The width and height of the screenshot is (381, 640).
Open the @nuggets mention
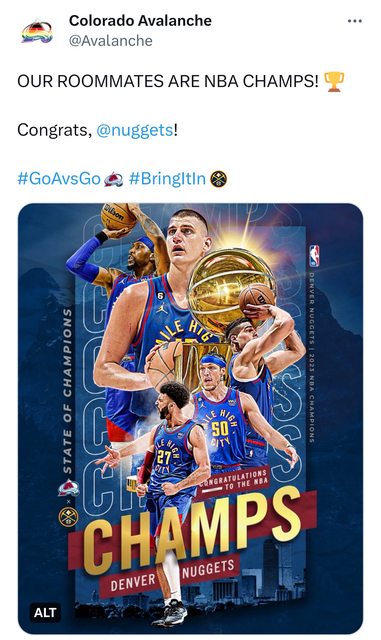coord(135,130)
